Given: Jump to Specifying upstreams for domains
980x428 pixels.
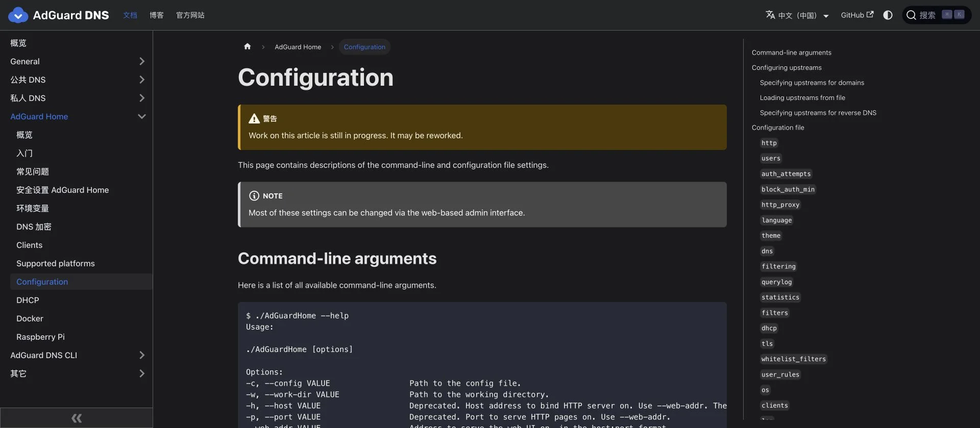Looking at the screenshot, I should 812,83.
